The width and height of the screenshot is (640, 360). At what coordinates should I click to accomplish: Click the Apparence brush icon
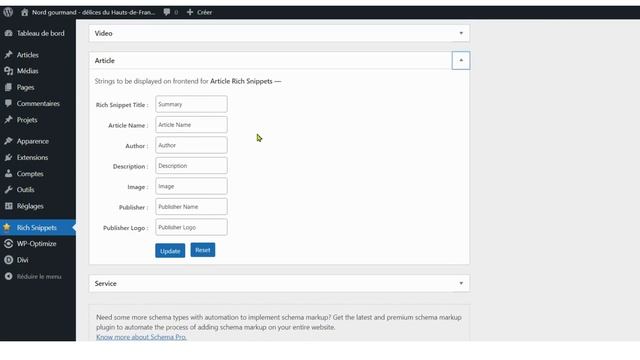pos(9,141)
